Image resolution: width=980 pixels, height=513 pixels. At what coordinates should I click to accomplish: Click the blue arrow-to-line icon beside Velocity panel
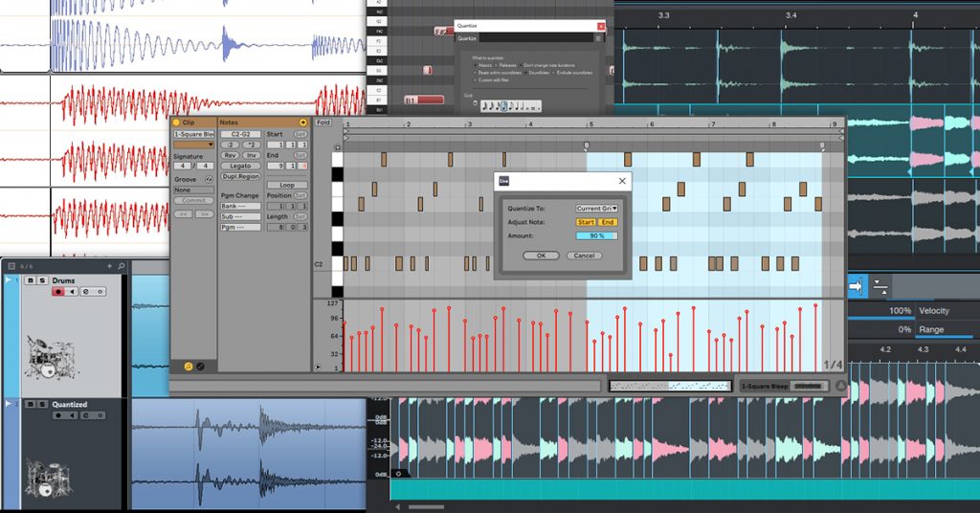pos(856,287)
